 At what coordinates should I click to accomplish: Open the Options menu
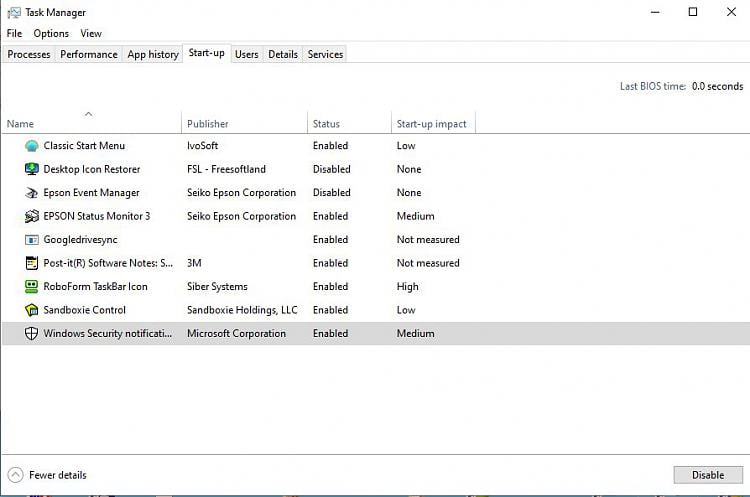(51, 33)
